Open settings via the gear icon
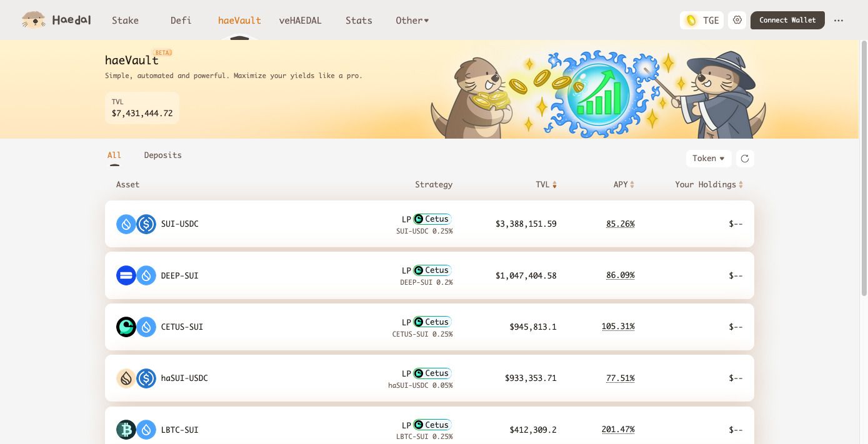 point(737,20)
